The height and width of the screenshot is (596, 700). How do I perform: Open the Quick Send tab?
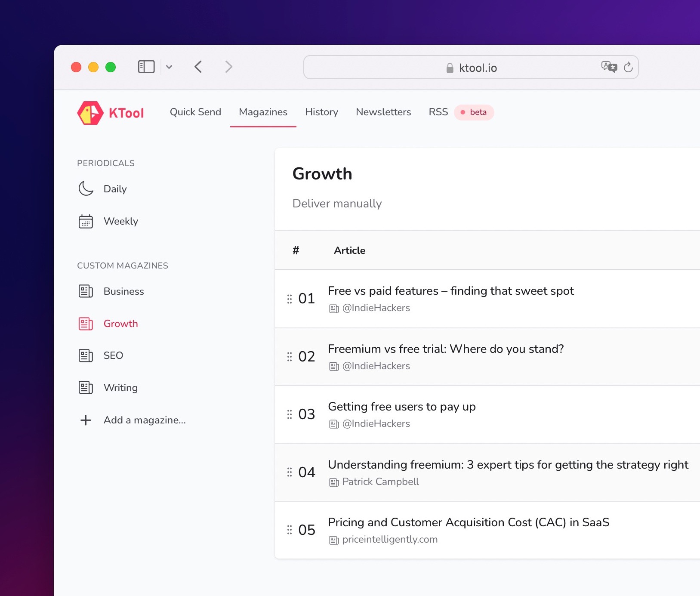tap(195, 112)
